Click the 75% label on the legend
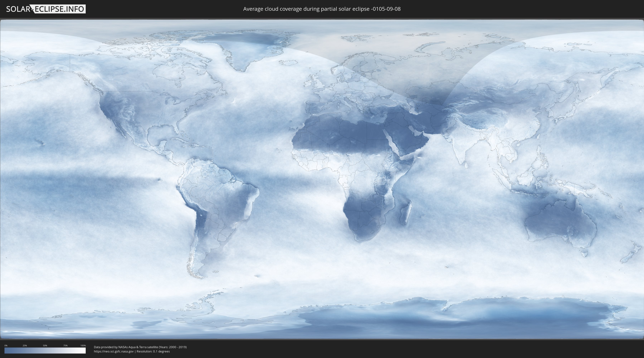This screenshot has width=644, height=358. pos(65,345)
